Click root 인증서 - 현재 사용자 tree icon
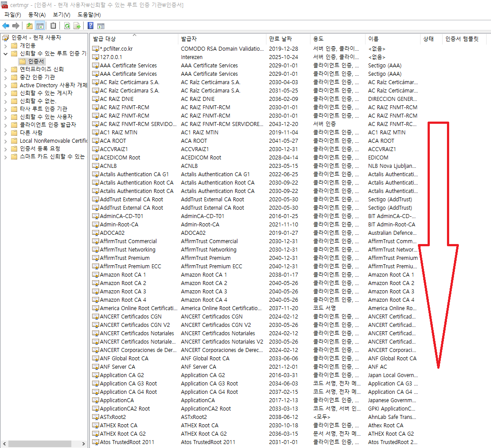The image size is (491, 448). (6, 37)
